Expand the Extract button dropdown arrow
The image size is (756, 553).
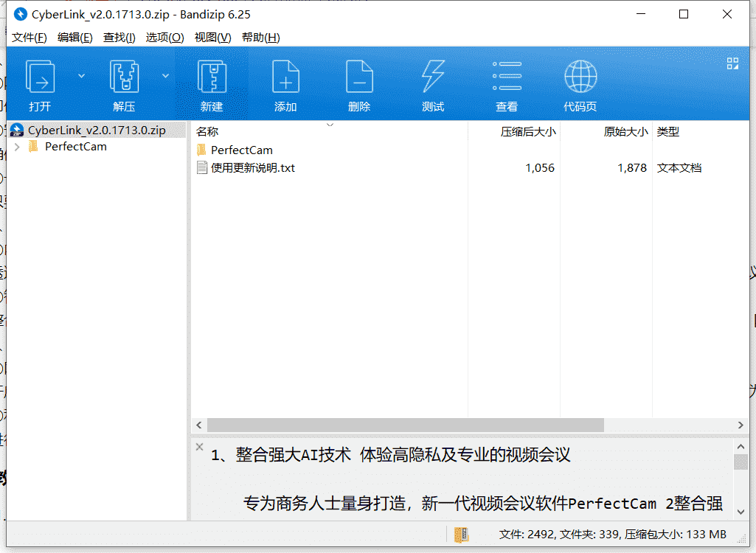(x=165, y=76)
